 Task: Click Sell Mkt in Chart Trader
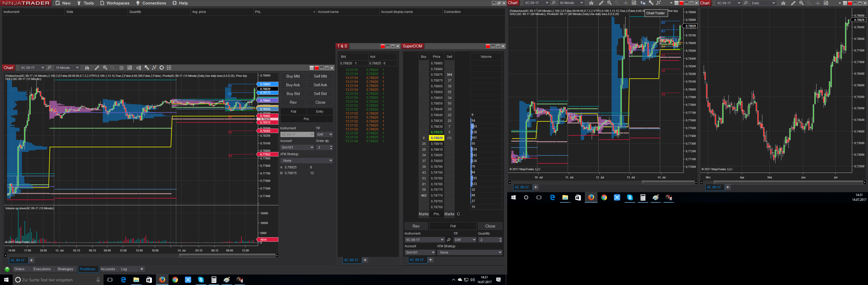click(320, 76)
